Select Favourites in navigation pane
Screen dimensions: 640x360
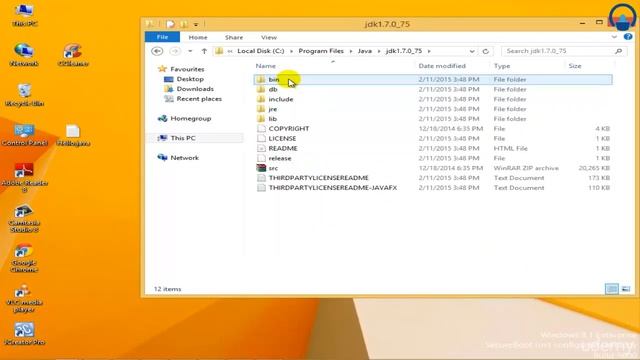pyautogui.click(x=187, y=69)
